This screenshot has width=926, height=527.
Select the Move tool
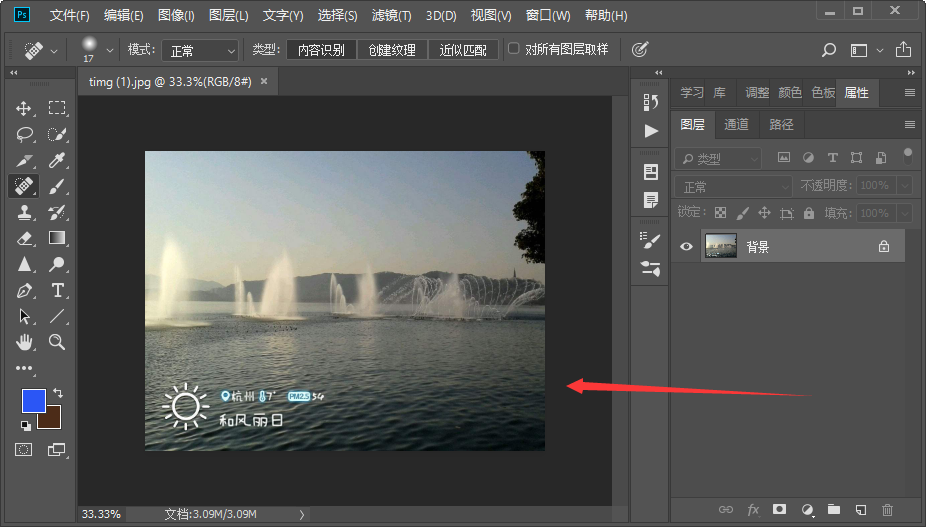[x=24, y=108]
